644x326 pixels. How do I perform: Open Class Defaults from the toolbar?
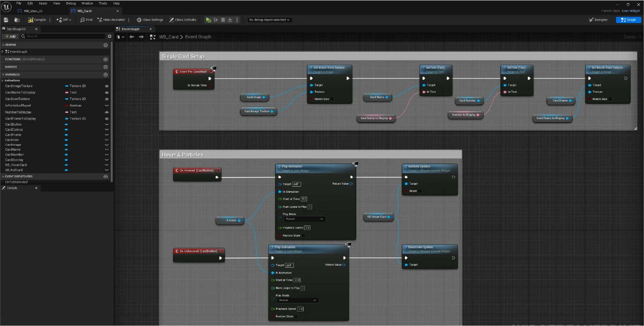coord(183,20)
